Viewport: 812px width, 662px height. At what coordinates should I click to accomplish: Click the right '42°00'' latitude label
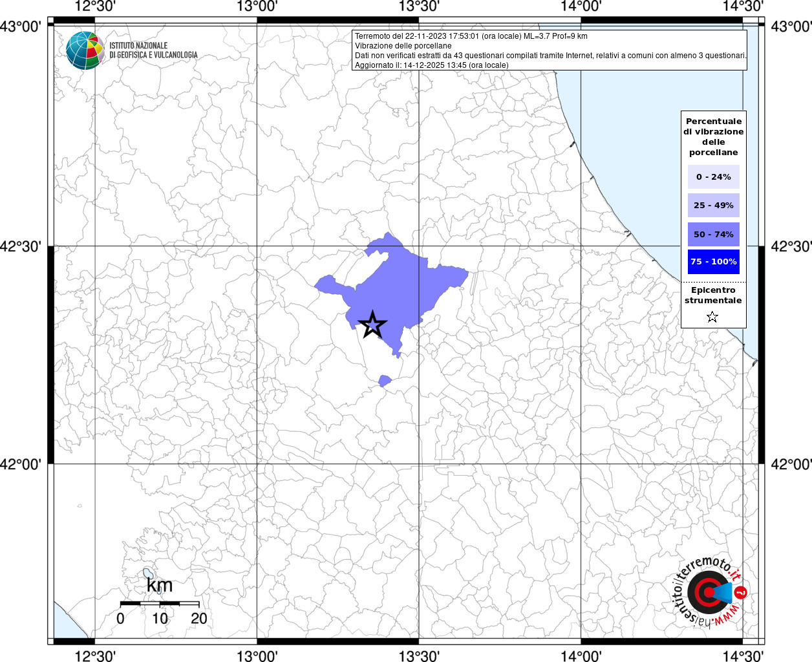click(790, 464)
